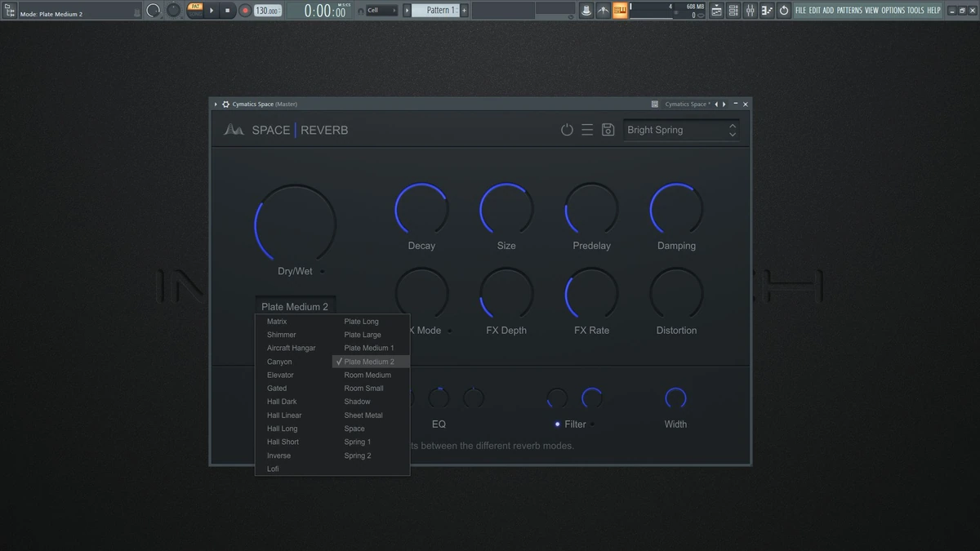This screenshot has height=551, width=980.
Task: Click the arrow left of Pattern 1
Action: tap(406, 11)
